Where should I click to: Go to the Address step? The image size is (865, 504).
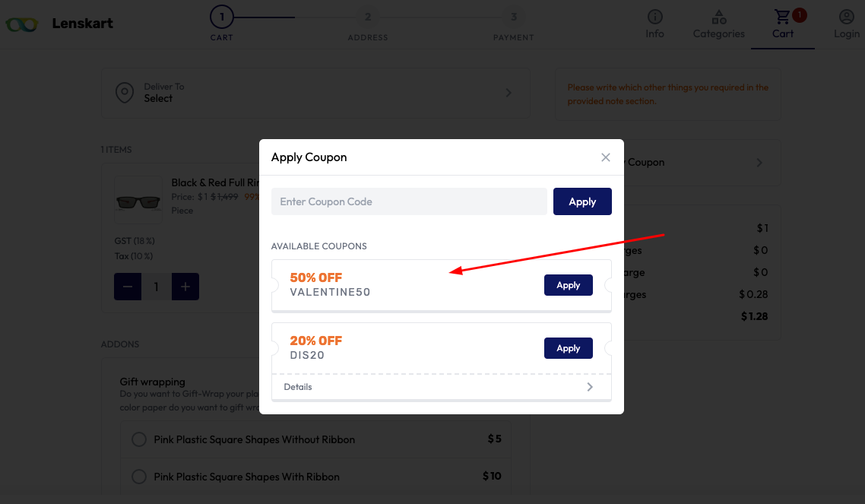pos(368,25)
